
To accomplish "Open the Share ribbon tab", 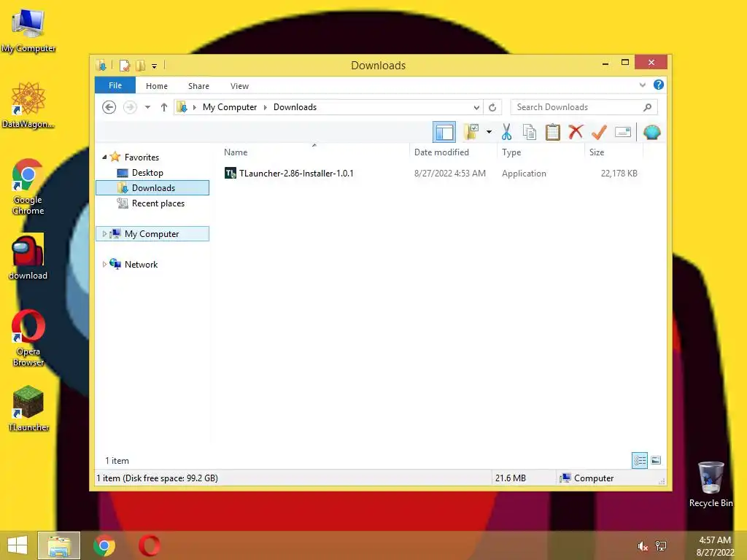I will (198, 86).
